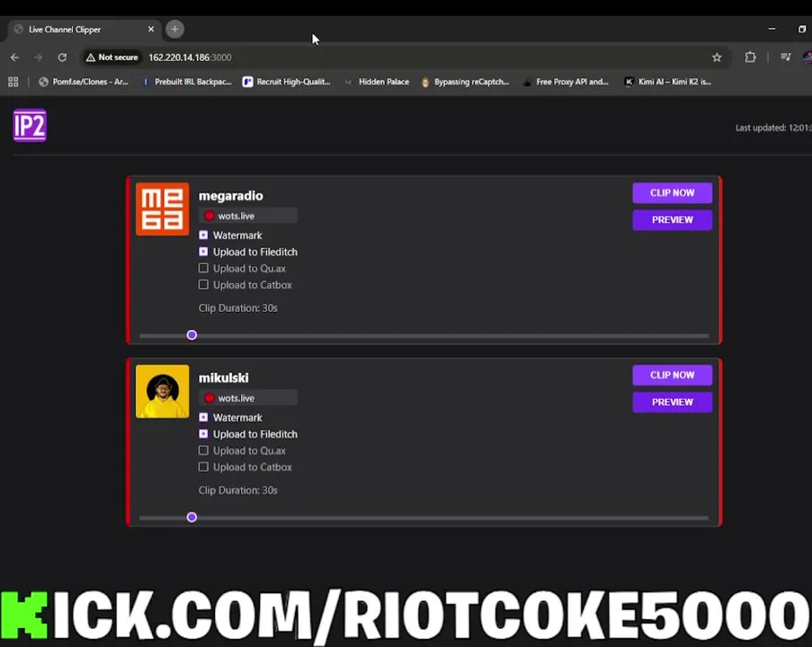Click the IP2 logo
This screenshot has height=647, width=812.
[30, 125]
